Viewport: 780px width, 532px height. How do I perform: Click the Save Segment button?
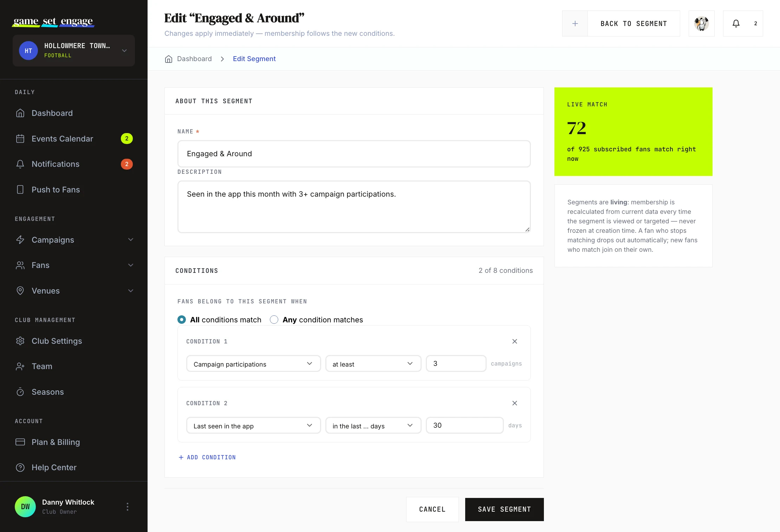tap(504, 509)
